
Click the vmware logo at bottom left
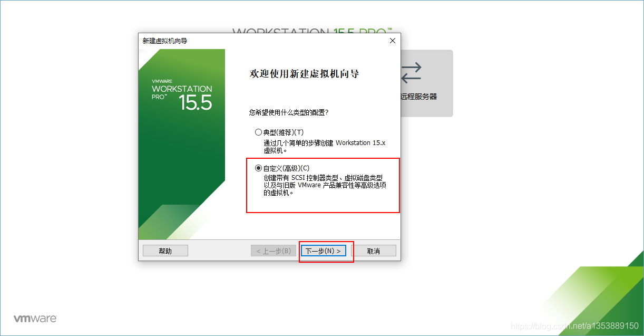coord(35,319)
